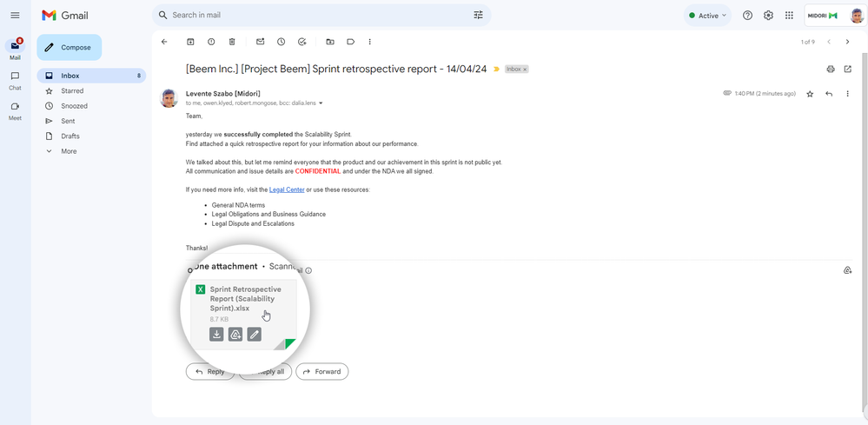Click the Gmail logo
Screen dimensions: 868x425
65,16
